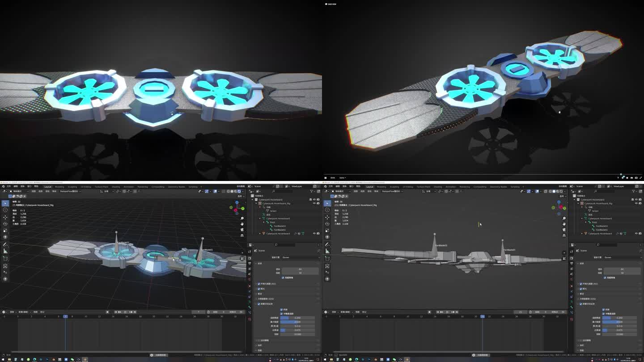Click the zoom magnifier gizmo in left viewport
The height and width of the screenshot is (362, 644).
tap(242, 219)
